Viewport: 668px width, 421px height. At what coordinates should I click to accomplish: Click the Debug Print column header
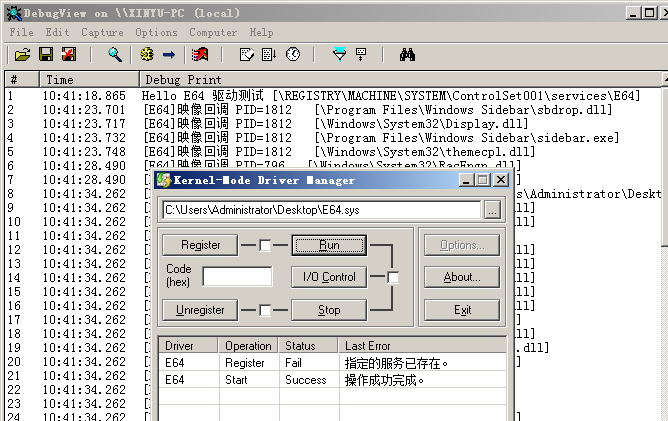pyautogui.click(x=183, y=79)
